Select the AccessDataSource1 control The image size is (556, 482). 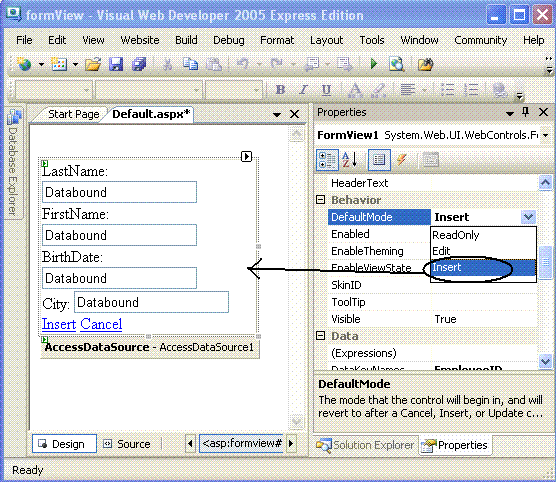[150, 347]
